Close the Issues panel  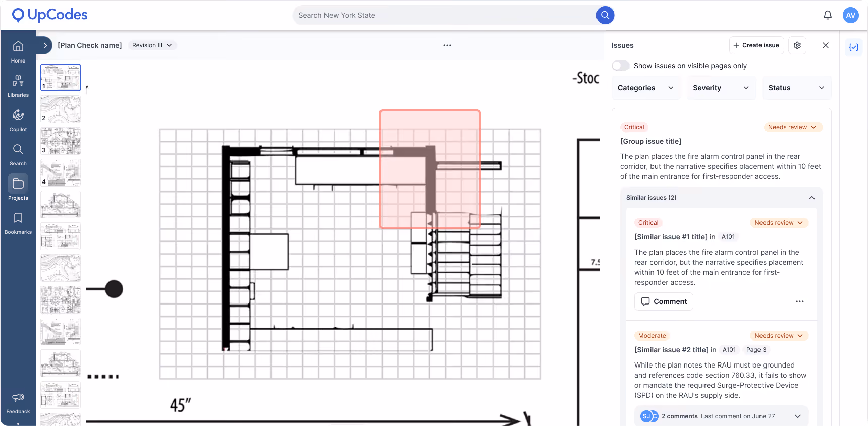tap(826, 45)
